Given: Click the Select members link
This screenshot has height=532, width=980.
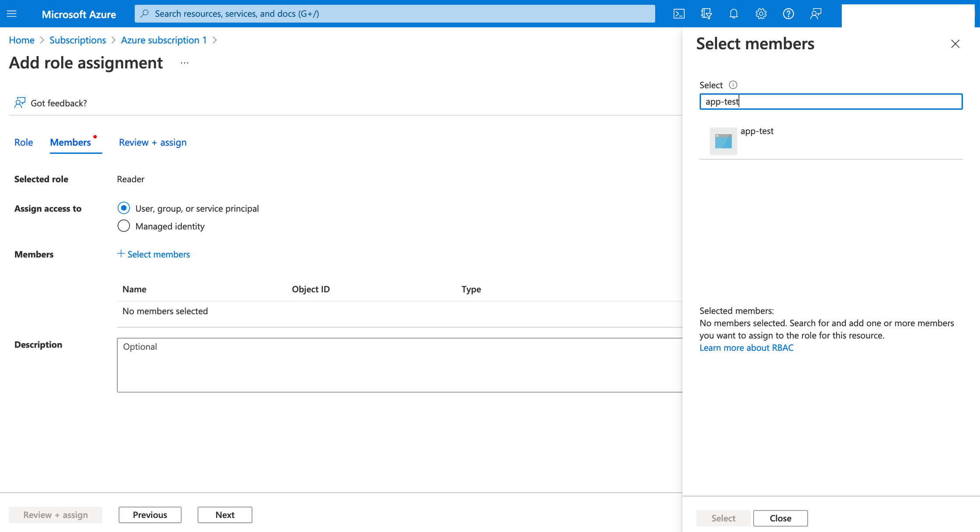Looking at the screenshot, I should [x=158, y=254].
